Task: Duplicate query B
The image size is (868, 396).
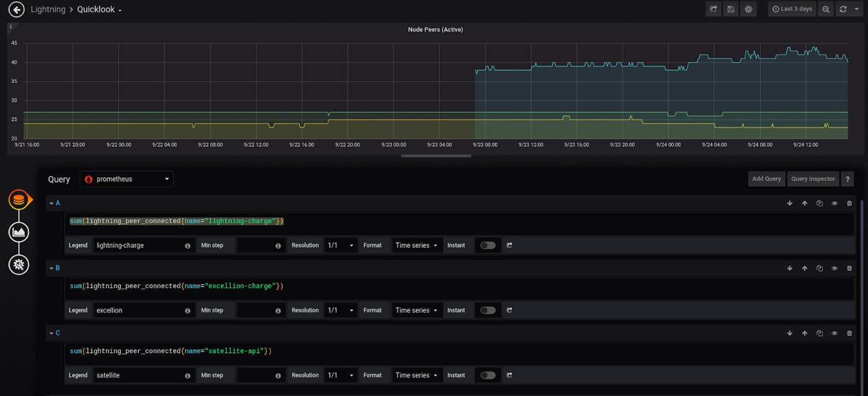Action: click(820, 268)
